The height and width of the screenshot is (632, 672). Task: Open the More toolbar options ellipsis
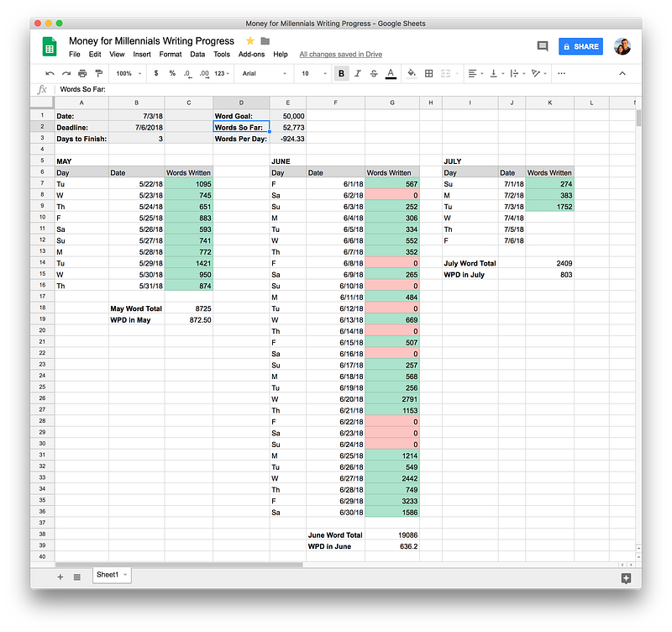561,73
